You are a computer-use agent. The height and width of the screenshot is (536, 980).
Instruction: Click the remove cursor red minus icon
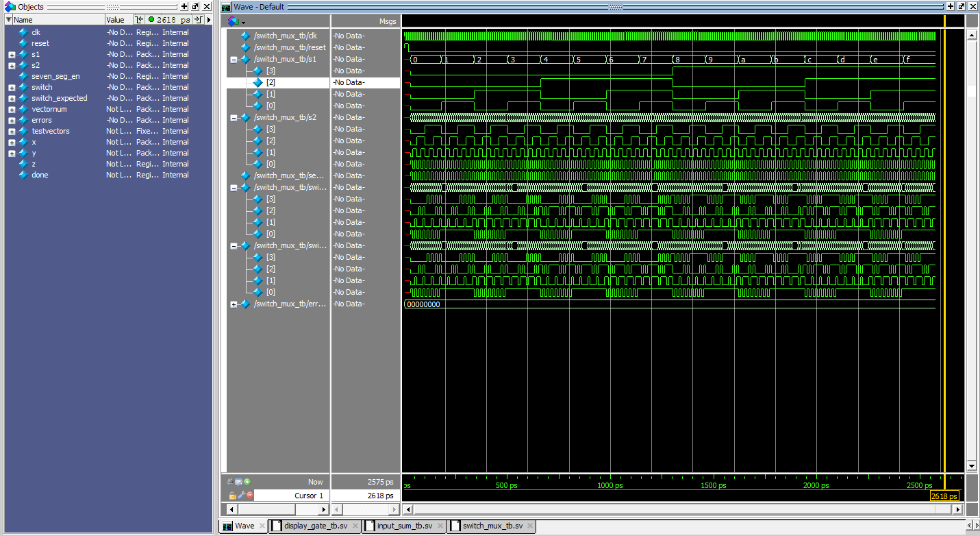pyautogui.click(x=250, y=495)
